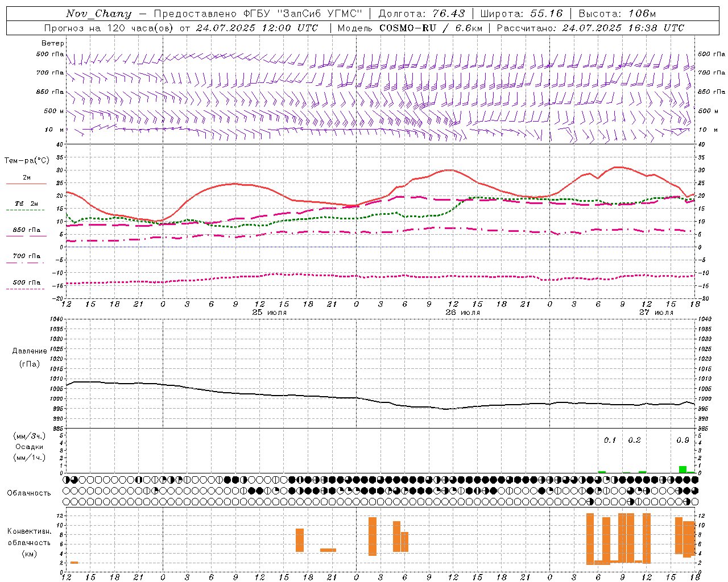Click the left 10 м wind level label
Screen dimensions: 728x582
point(55,130)
